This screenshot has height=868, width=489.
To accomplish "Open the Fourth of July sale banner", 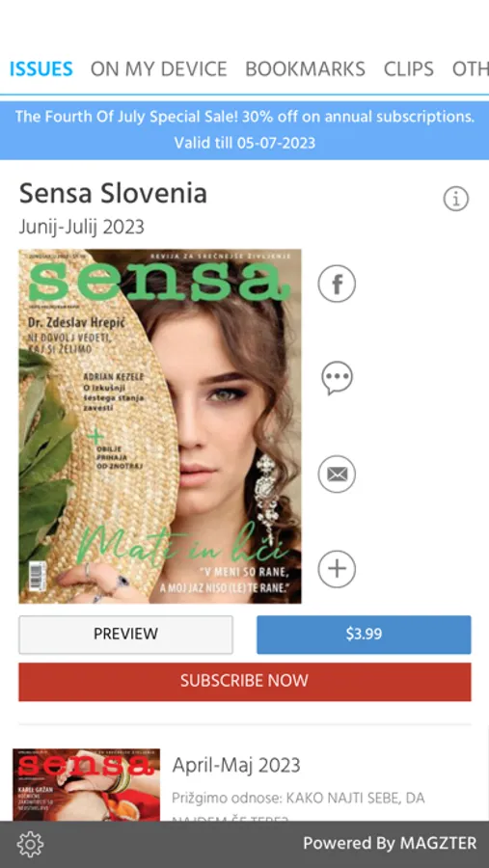I will pos(245,130).
